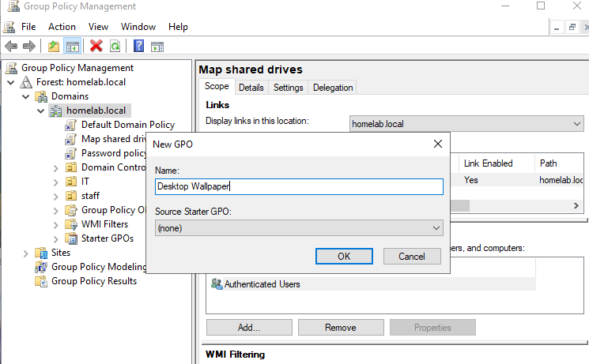The image size is (589, 364).
Task: Expand the Group Policy Objects node
Action: click(56, 211)
